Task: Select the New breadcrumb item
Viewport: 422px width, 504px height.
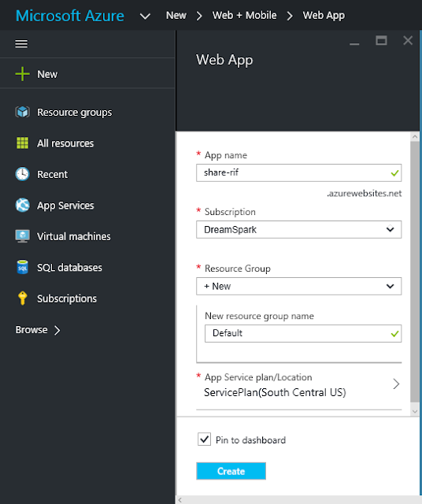Action: [x=176, y=15]
